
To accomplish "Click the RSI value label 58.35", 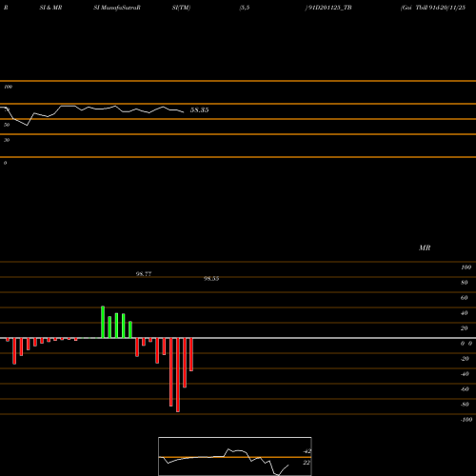I will tap(199, 110).
